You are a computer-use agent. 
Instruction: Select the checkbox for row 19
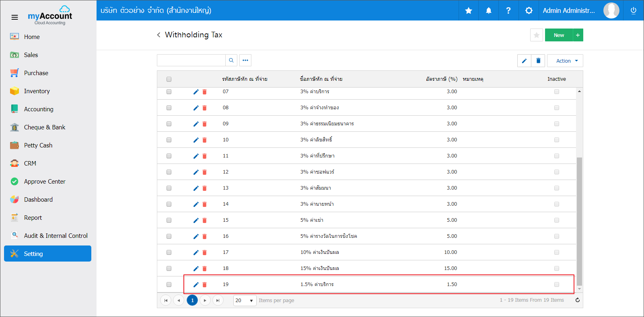[x=169, y=284]
